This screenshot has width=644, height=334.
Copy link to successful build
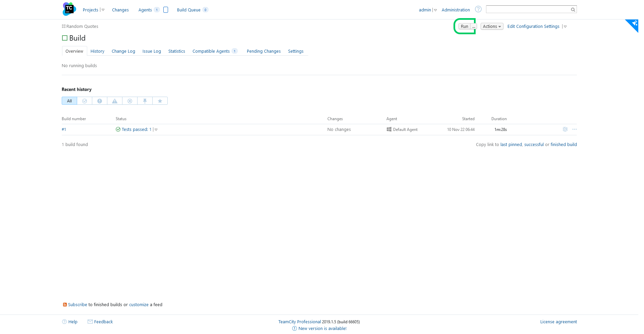(534, 144)
